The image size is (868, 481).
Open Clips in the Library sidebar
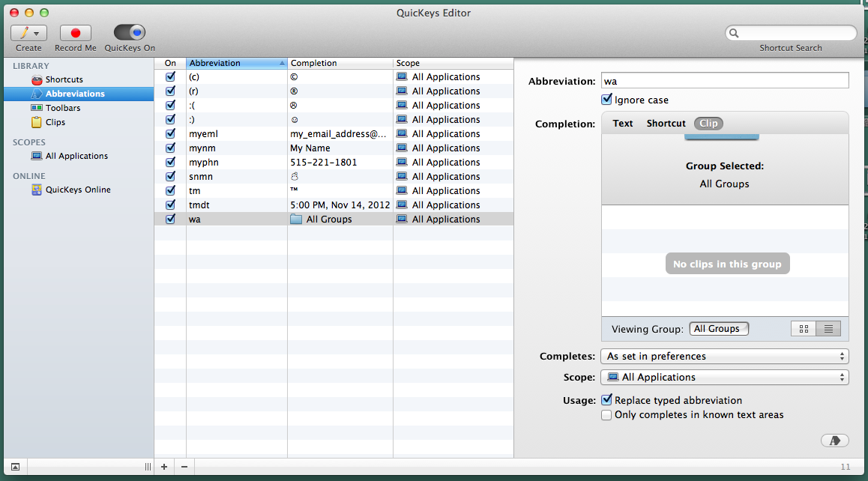(55, 122)
